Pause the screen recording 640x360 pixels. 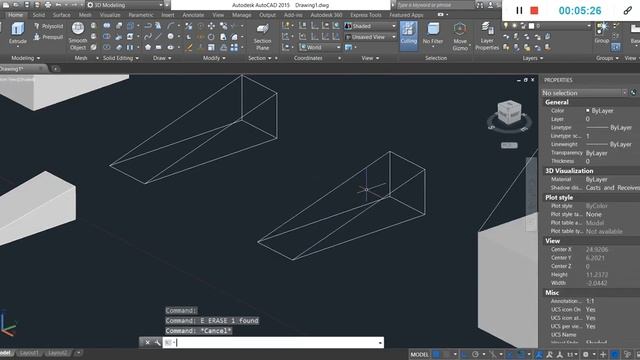(519, 11)
